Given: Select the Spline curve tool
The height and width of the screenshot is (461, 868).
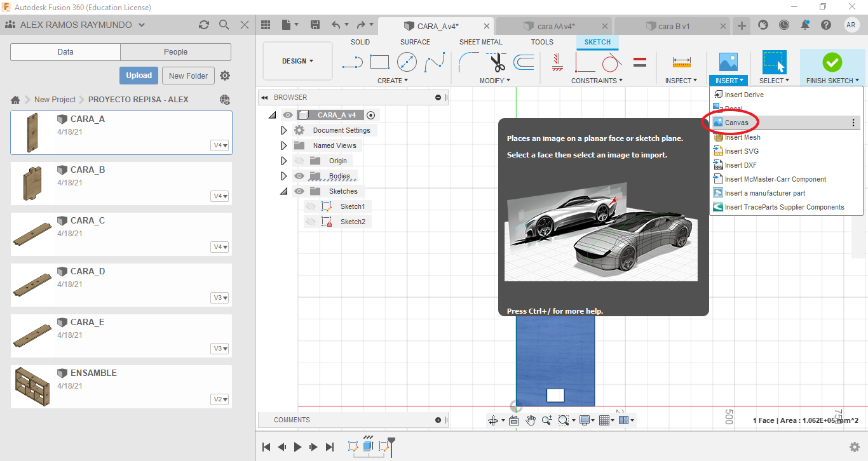Looking at the screenshot, I should pyautogui.click(x=435, y=62).
